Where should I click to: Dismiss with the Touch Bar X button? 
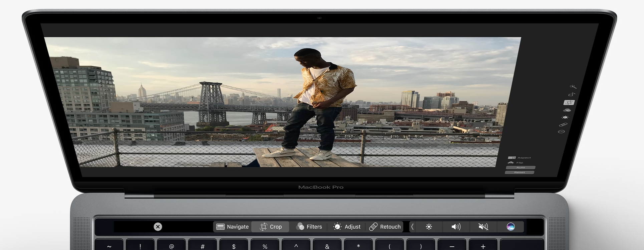pos(158,227)
